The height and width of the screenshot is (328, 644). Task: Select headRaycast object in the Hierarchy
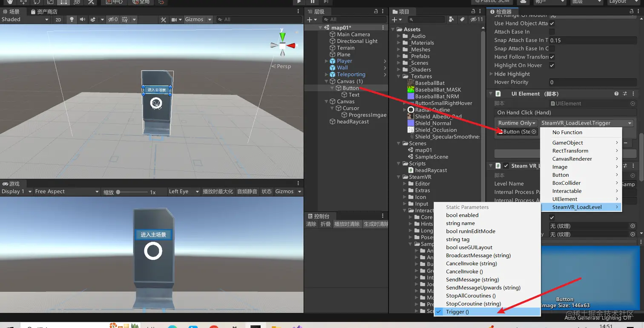point(349,122)
